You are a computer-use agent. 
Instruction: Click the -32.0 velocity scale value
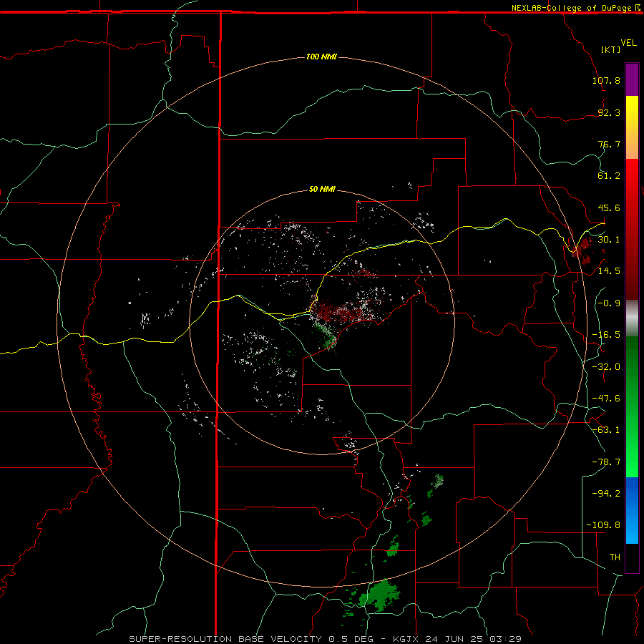(606, 367)
